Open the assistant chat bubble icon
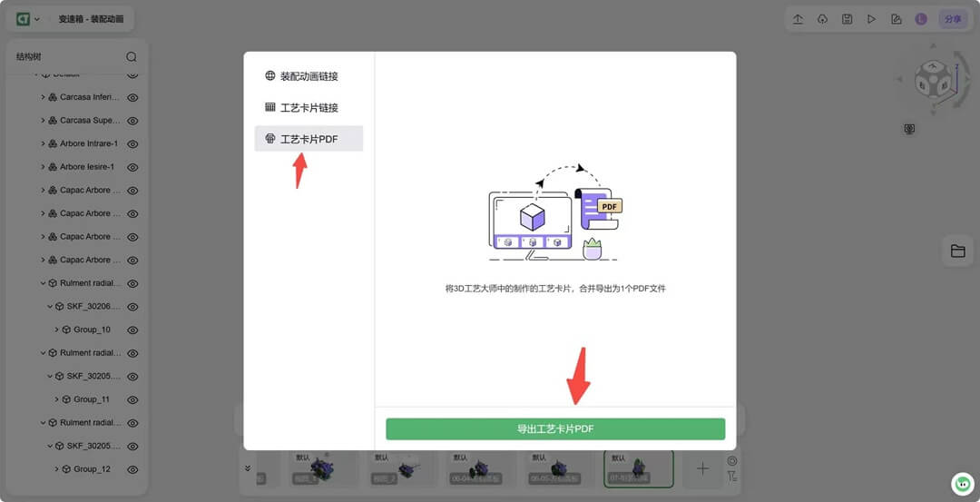The image size is (980, 502). point(963,484)
